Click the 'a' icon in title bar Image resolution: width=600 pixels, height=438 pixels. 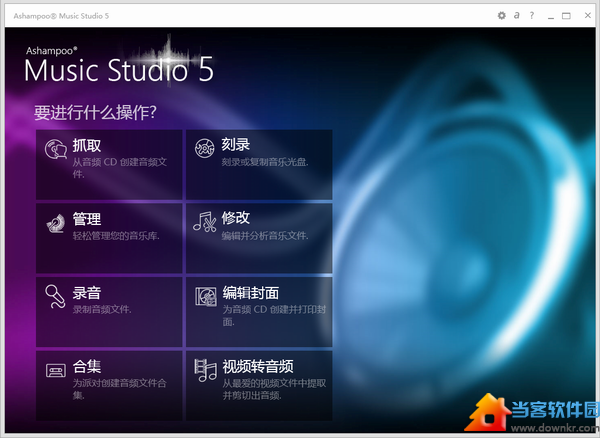[x=517, y=15]
